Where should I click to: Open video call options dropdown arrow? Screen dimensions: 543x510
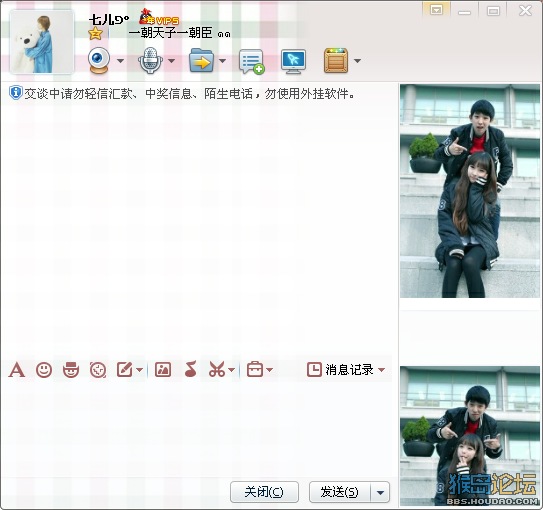pos(120,61)
